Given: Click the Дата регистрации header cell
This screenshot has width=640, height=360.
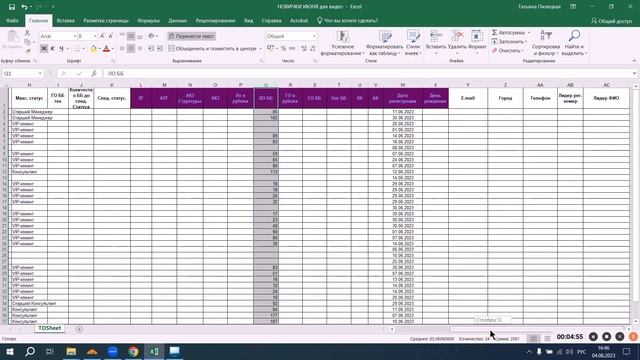Looking at the screenshot, I should click(402, 98).
